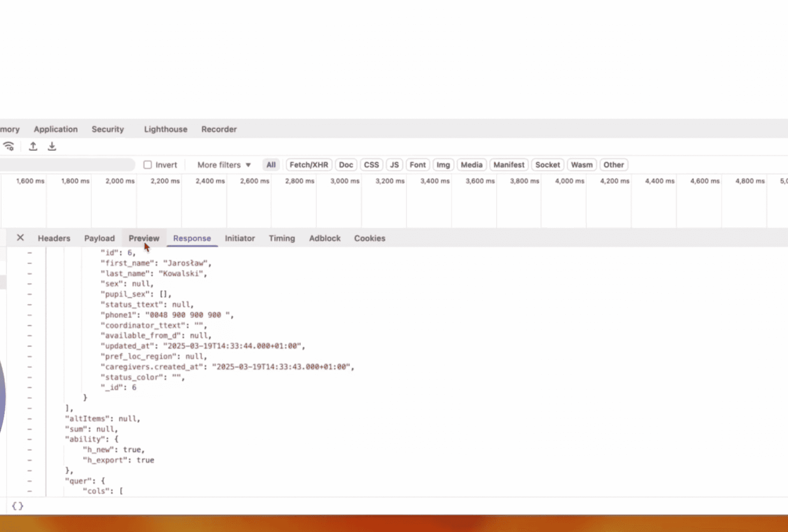This screenshot has width=788, height=532.
Task: Click the "caregivers.created_at" line
Action: coord(228,367)
